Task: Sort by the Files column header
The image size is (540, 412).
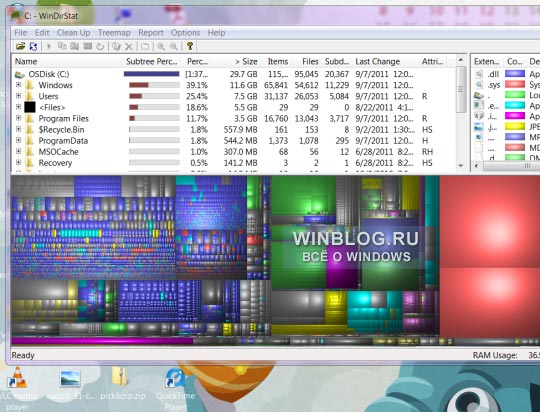Action: [x=306, y=61]
